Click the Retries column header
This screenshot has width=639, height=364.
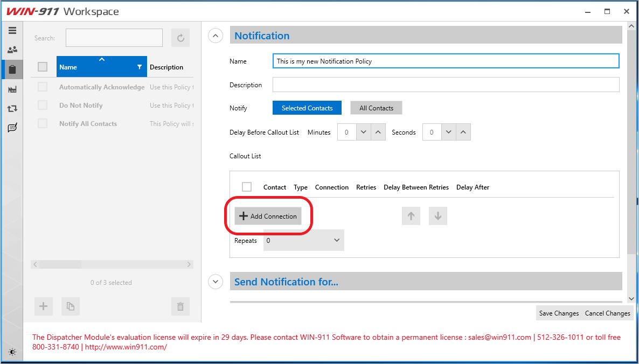[366, 187]
